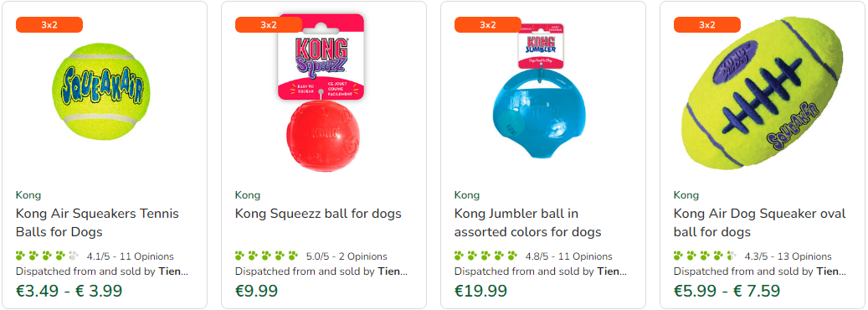Screen dimensions: 868x310
Task: Open Kong Squeezz ball for dogs title
Action: 318,214
